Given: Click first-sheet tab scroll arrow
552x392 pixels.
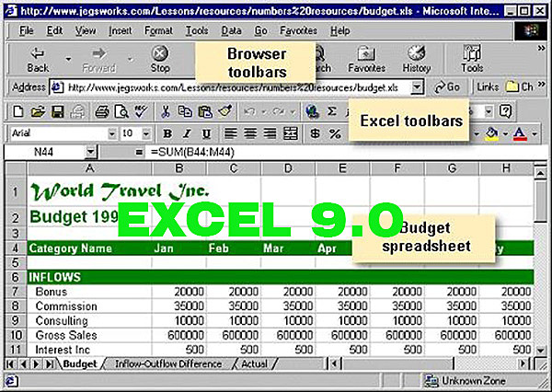Looking at the screenshot, I should point(10,363).
